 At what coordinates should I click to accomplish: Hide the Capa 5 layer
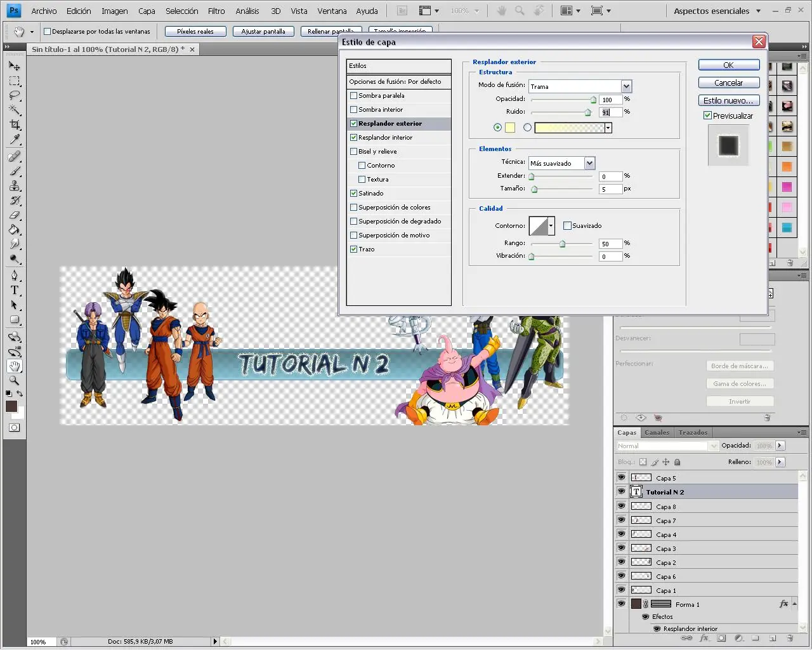[621, 478]
